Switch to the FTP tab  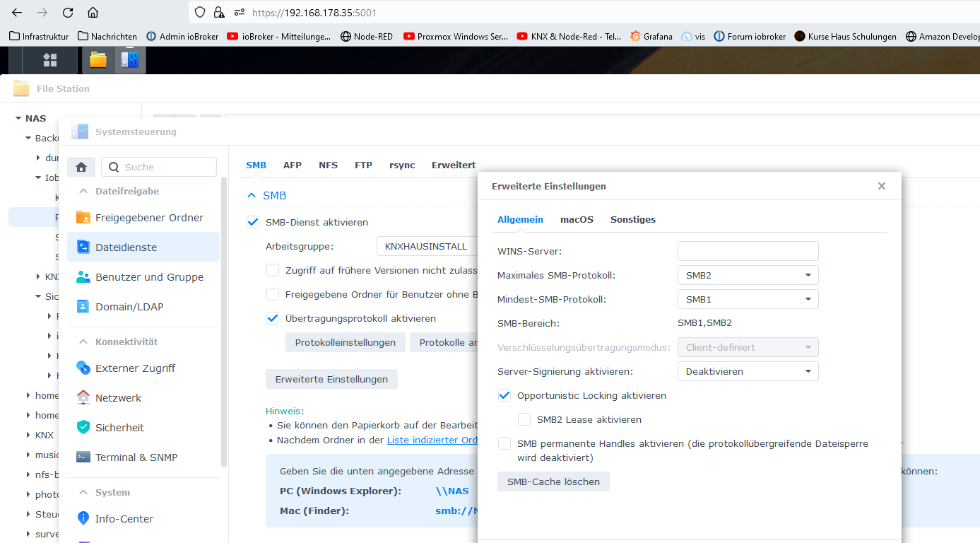tap(363, 165)
